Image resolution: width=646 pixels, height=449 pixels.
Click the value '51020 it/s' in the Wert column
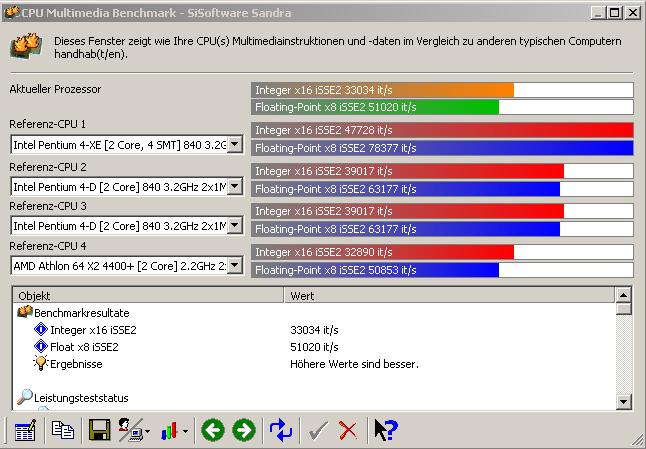point(314,347)
